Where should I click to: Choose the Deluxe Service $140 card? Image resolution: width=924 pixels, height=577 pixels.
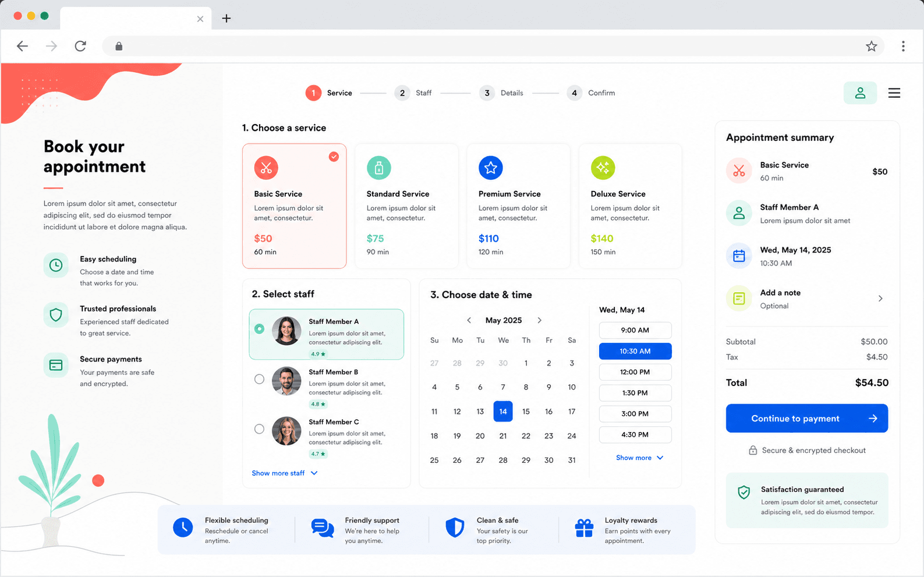[630, 206]
